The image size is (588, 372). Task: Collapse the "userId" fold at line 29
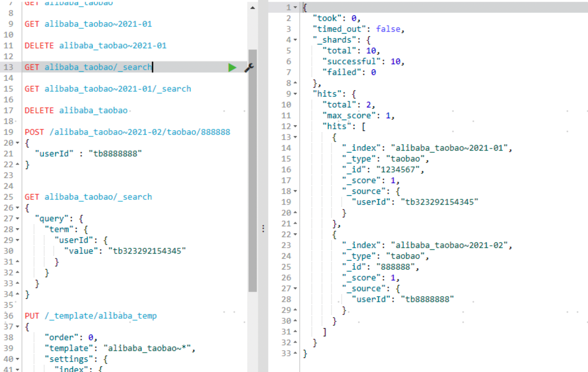tap(17, 240)
